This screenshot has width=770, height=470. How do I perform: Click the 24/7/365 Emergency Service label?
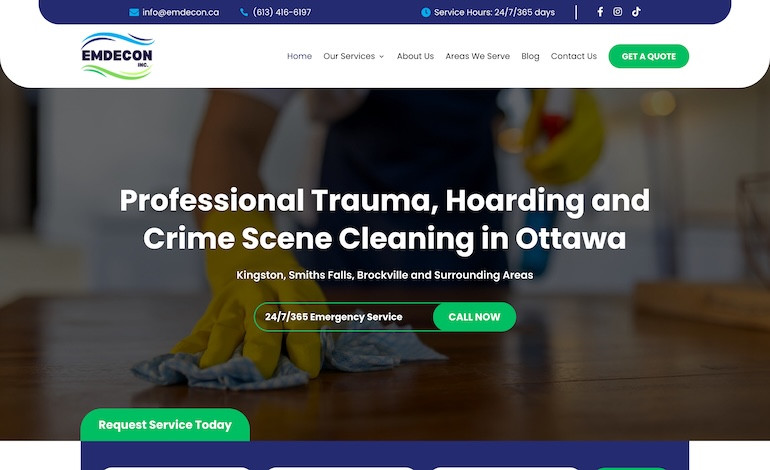pos(334,317)
